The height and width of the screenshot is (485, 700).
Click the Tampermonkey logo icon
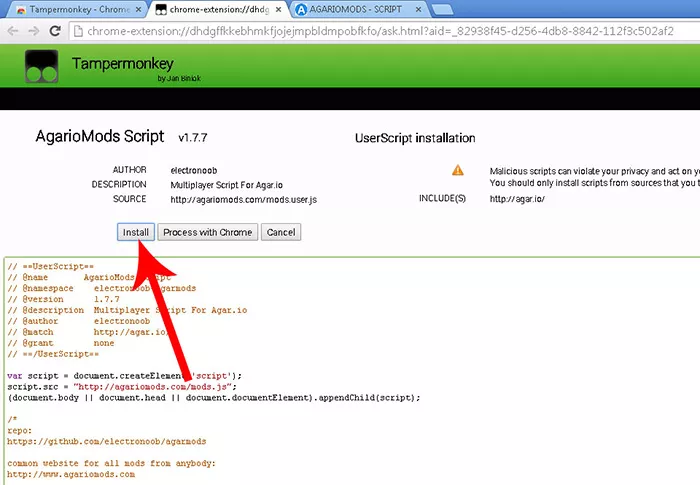[x=42, y=66]
